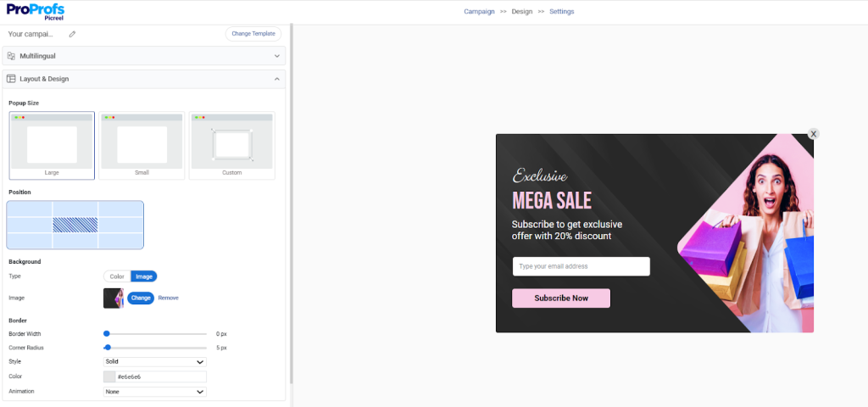Go to the Campaign step
This screenshot has width=868, height=407.
480,12
